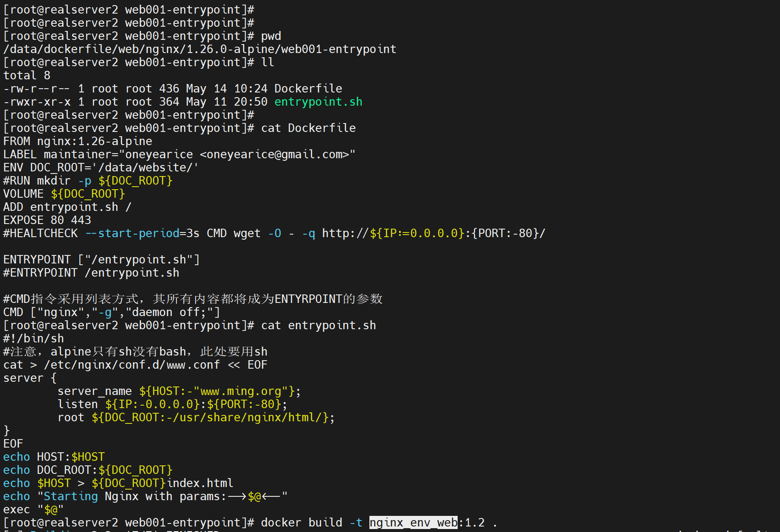Select the #!/bin/sh shebang line

click(x=33, y=338)
